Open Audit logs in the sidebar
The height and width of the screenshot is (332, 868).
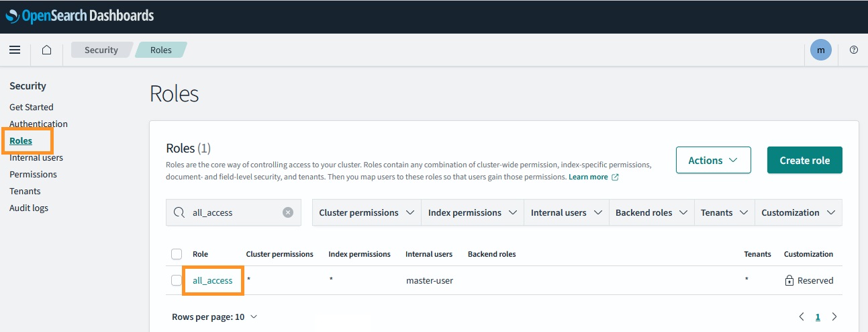[x=29, y=208]
